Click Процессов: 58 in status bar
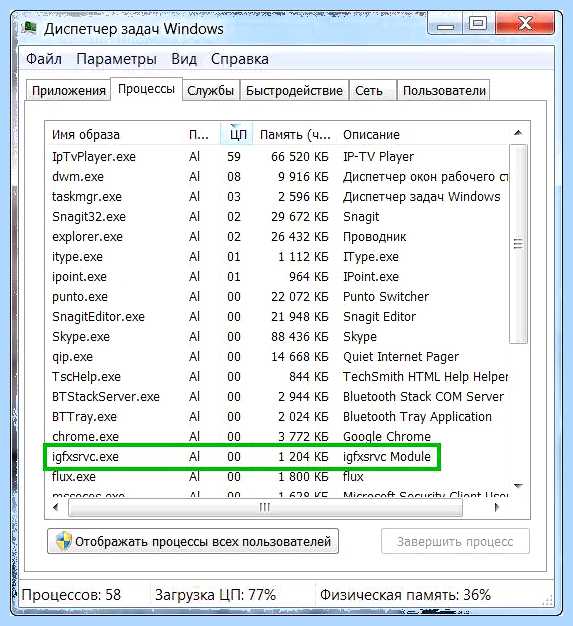 (71, 595)
